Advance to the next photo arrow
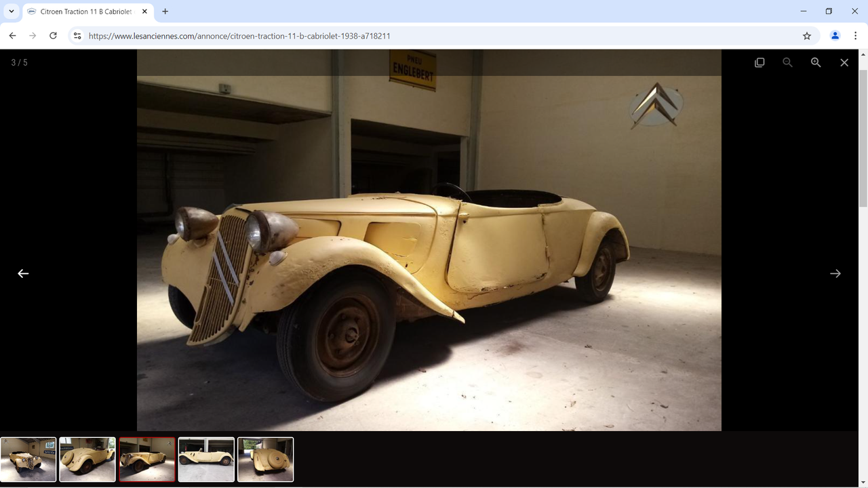This screenshot has height=488, width=868. coord(835,273)
